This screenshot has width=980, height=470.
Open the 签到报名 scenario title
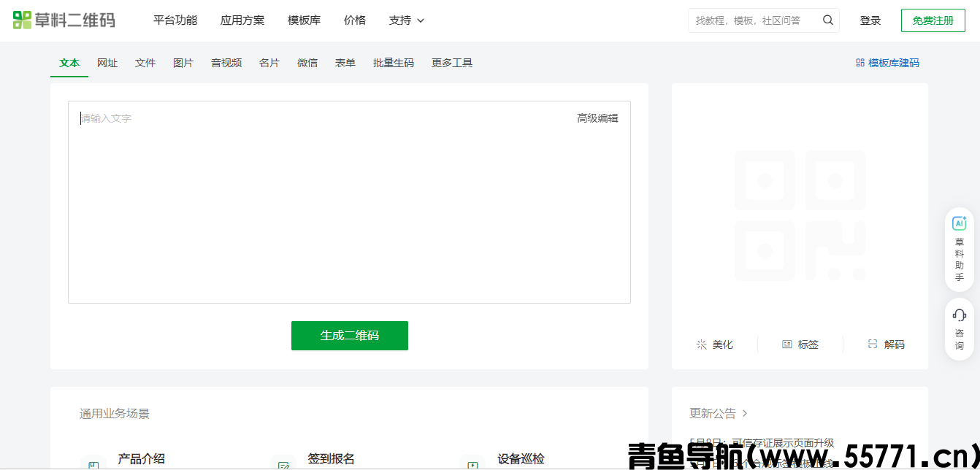331,458
